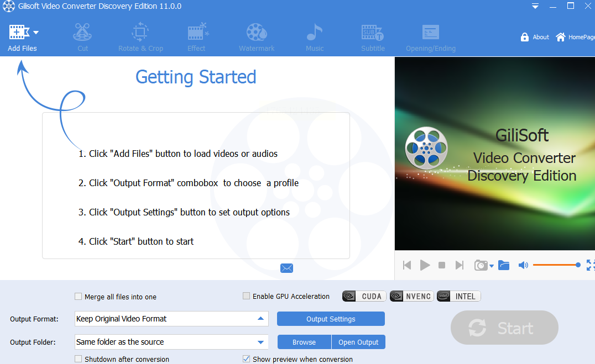Toggle fullscreen preview
This screenshot has height=364, width=595.
pyautogui.click(x=591, y=265)
